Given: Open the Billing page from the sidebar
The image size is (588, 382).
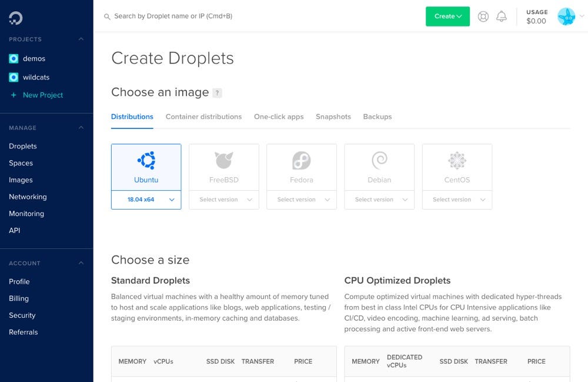Looking at the screenshot, I should click(18, 298).
